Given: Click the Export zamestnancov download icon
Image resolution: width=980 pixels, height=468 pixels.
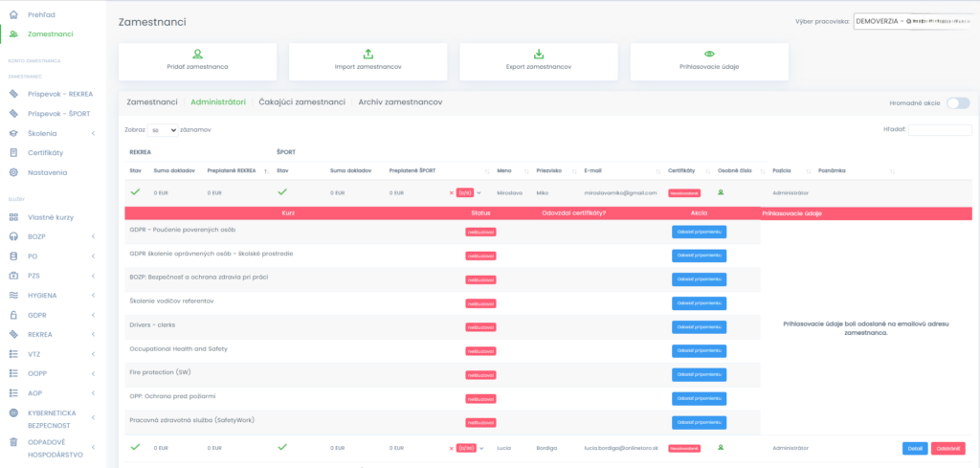Looking at the screenshot, I should [x=539, y=55].
